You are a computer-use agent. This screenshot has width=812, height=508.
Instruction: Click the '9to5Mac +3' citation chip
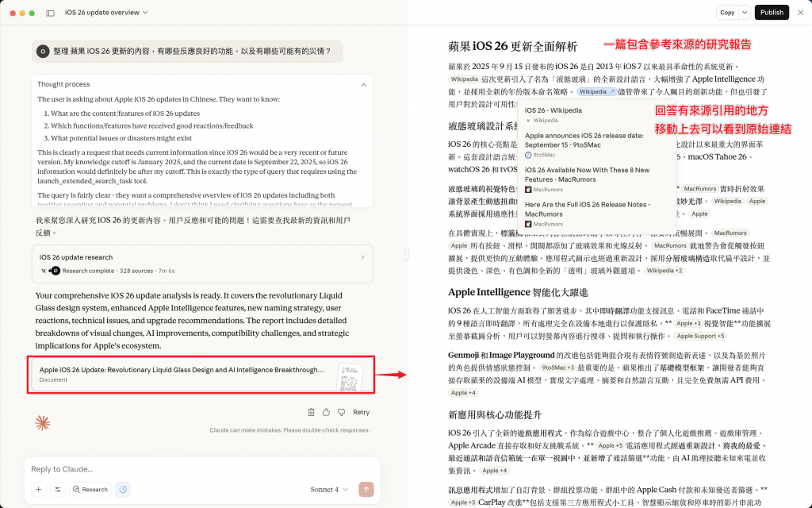click(557, 368)
